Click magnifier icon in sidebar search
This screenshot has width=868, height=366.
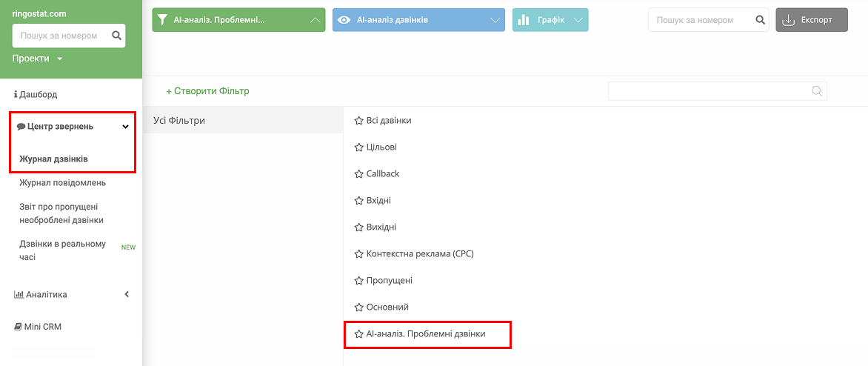pyautogui.click(x=116, y=36)
